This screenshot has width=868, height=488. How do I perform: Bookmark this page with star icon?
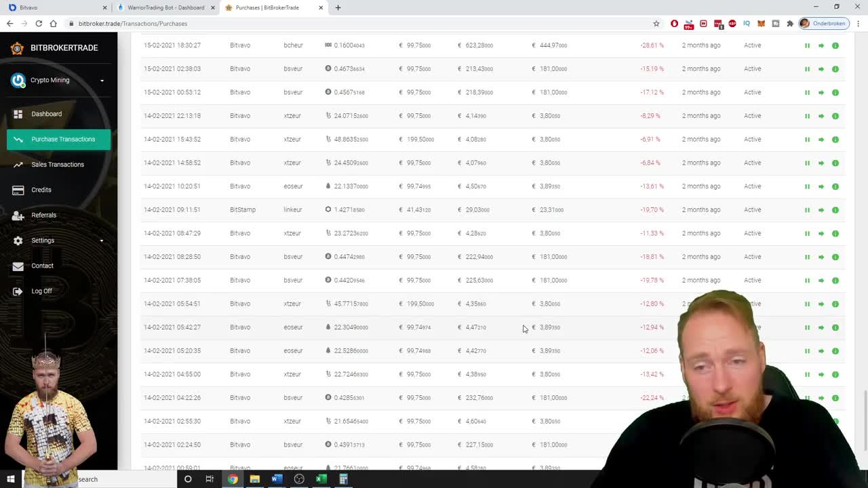coord(656,23)
